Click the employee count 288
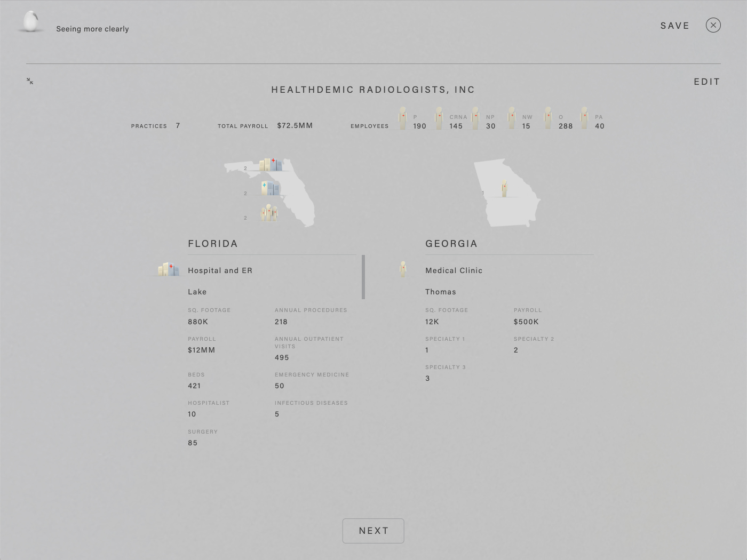The image size is (747, 560). click(x=566, y=126)
